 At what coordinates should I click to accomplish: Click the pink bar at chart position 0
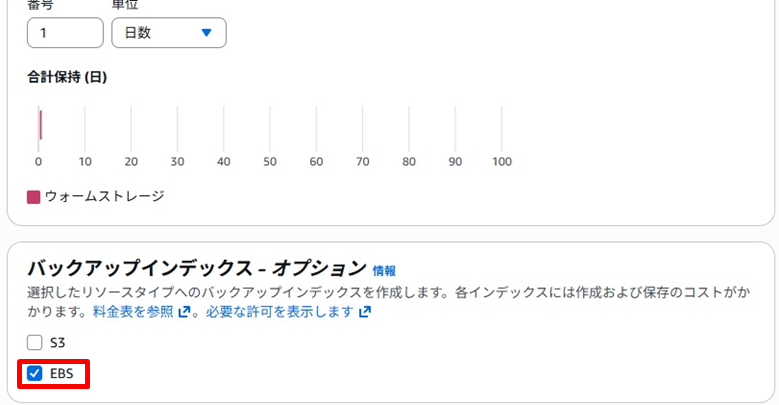(40, 125)
